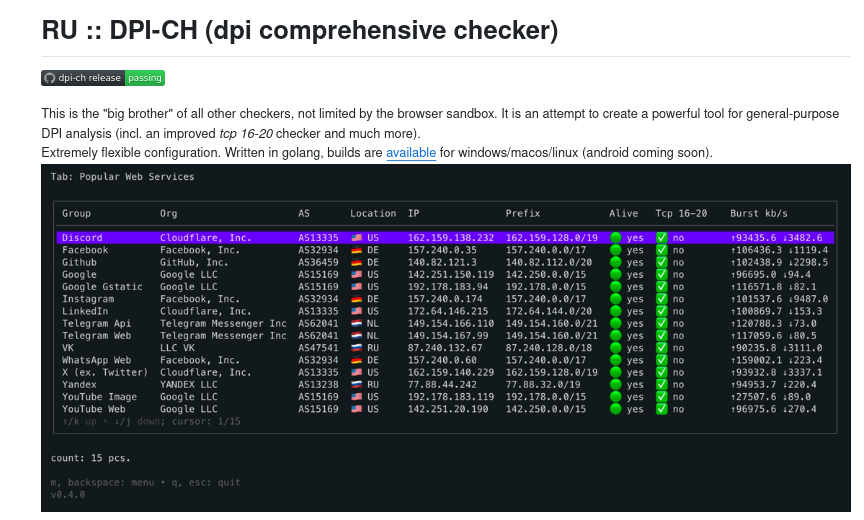Click the green alive dot in Telegram Api row
This screenshot has width=864, height=520.
tap(615, 323)
